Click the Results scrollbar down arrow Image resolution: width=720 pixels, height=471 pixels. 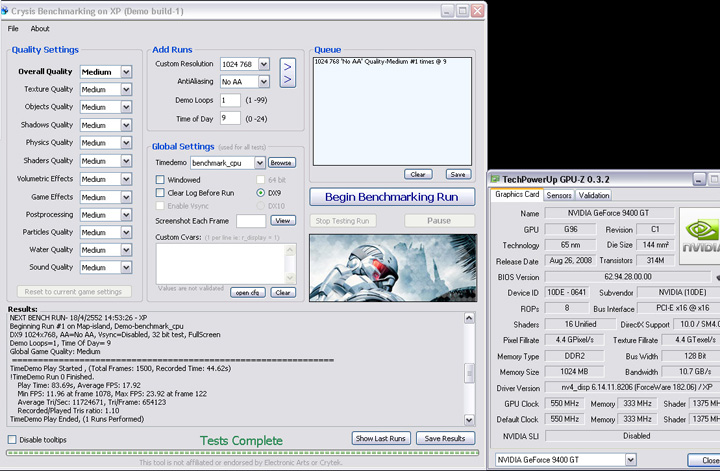[469, 420]
